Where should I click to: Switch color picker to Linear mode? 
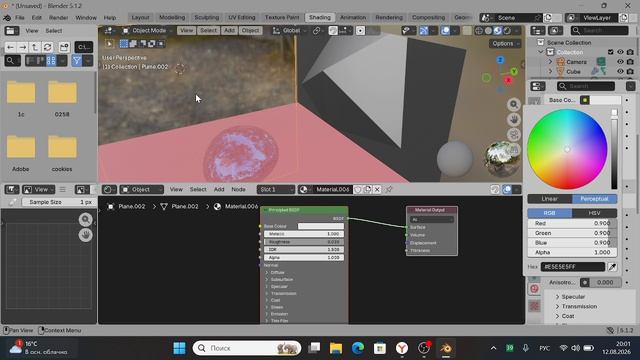coord(549,199)
